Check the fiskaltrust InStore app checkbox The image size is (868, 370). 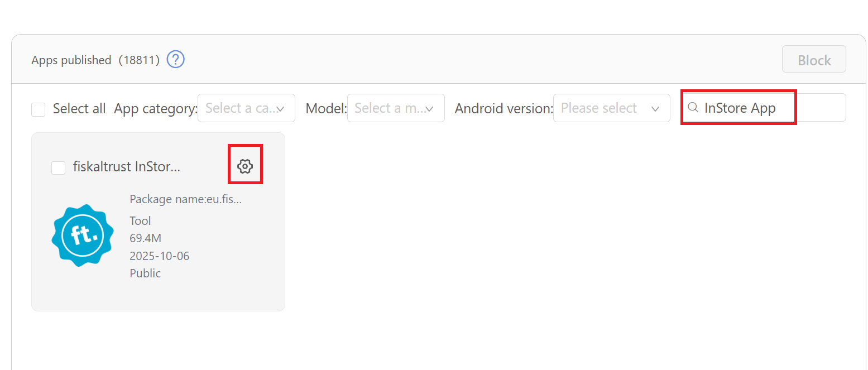pyautogui.click(x=58, y=167)
